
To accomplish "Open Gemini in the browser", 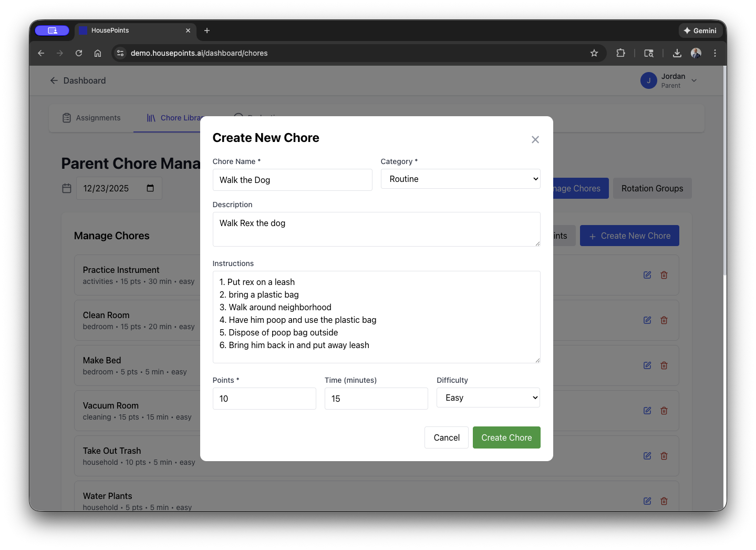I will [x=700, y=30].
